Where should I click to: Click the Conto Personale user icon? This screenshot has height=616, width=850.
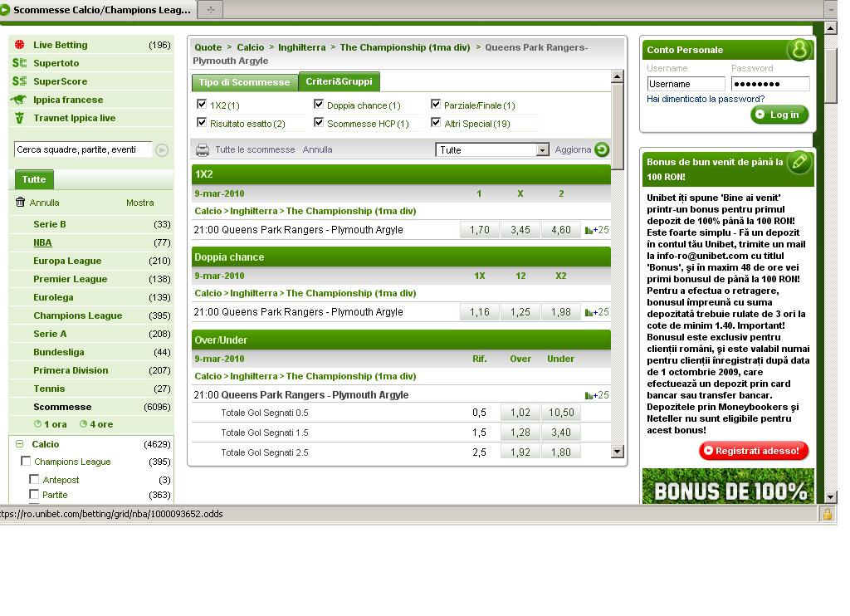point(799,49)
